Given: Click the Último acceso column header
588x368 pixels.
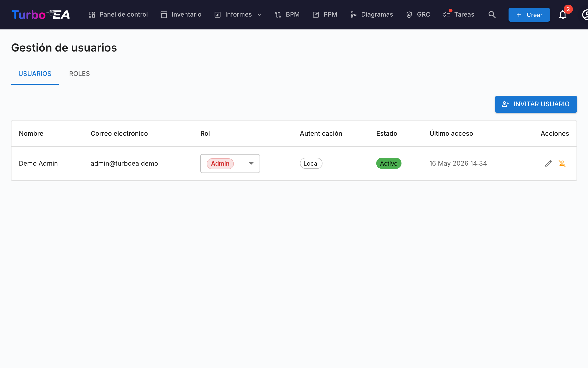Looking at the screenshot, I should 451,133.
